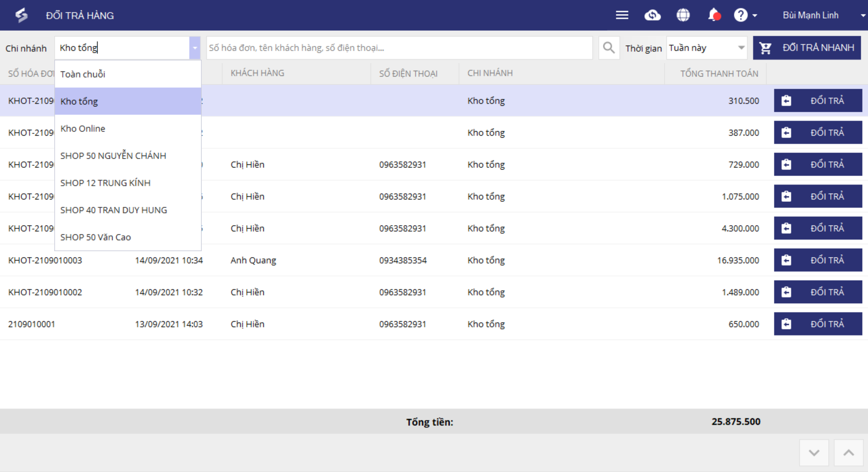Viewport: 868px width, 472px height.
Task: Open the Thời gian 'Tuần này' dropdown
Action: (x=707, y=48)
